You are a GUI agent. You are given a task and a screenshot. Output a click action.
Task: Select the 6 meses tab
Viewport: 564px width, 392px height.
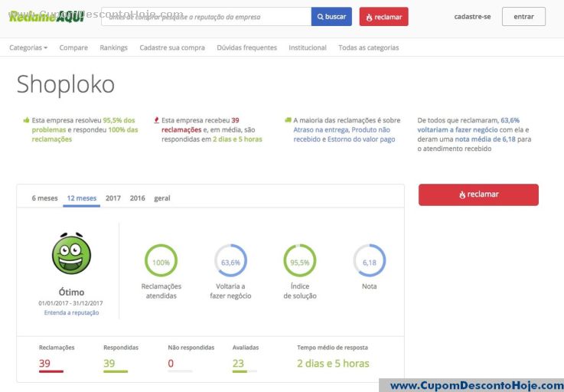tap(44, 198)
